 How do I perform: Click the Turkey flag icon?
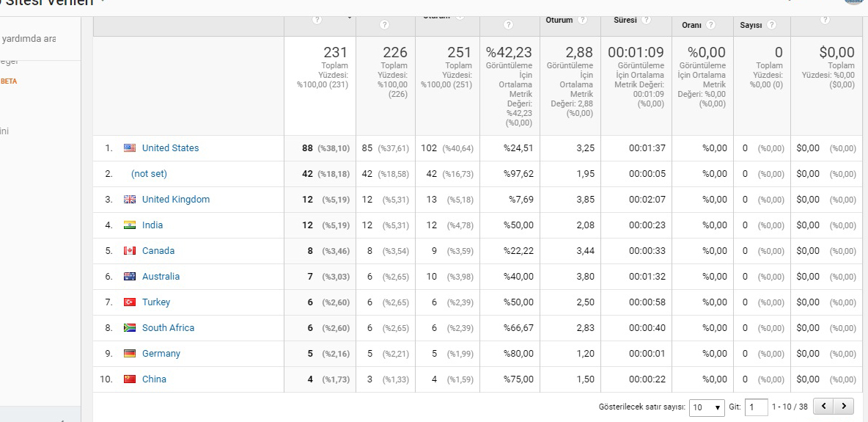130,302
